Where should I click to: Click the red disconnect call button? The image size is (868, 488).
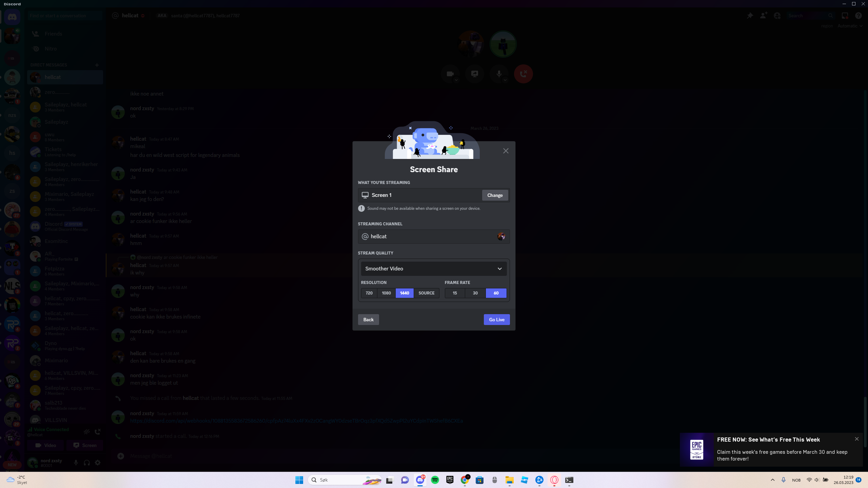tap(523, 74)
